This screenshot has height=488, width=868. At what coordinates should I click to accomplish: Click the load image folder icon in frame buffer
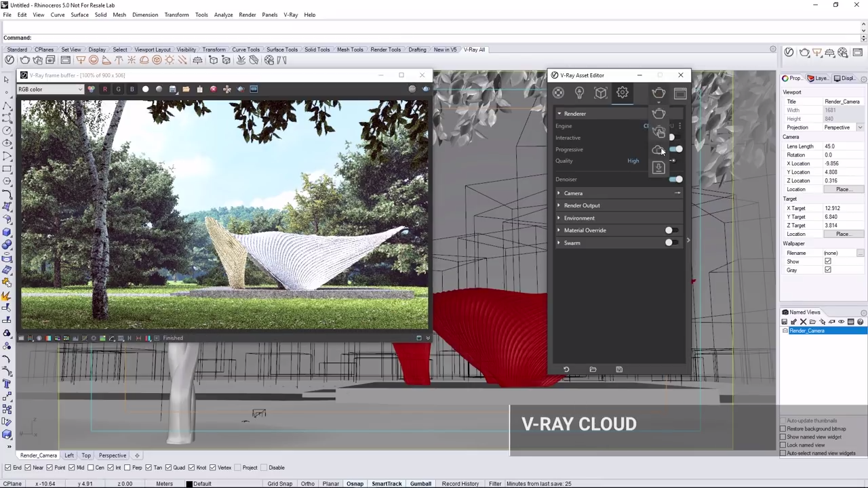coord(186,89)
